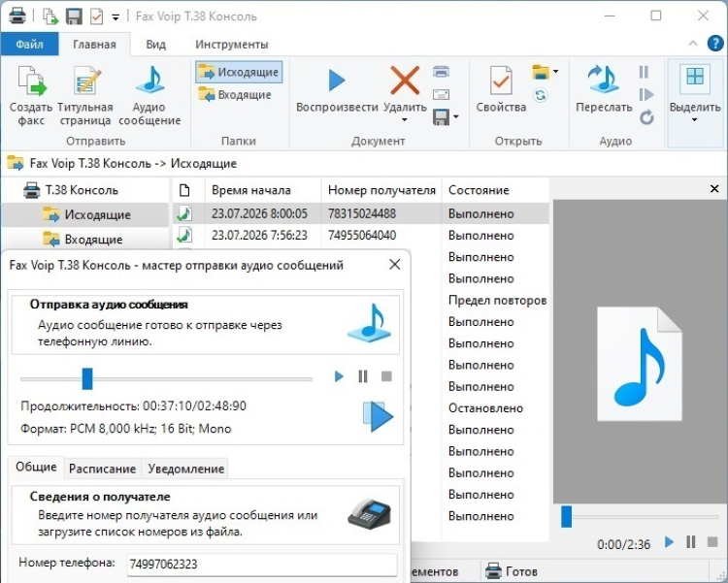Click the ribbon Аудио group play-from-marker icon
Screen dimensions: 728x583
coord(645,95)
